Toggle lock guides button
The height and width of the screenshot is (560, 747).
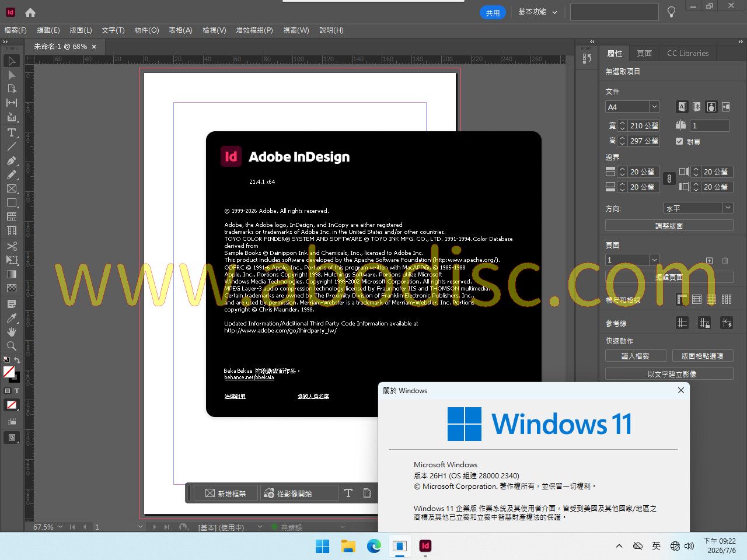[704, 323]
